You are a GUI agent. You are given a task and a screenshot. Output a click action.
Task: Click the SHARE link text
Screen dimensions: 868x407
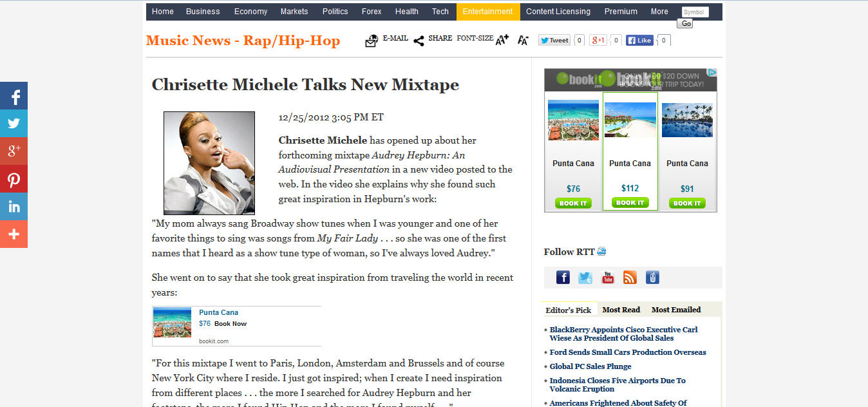[440, 38]
